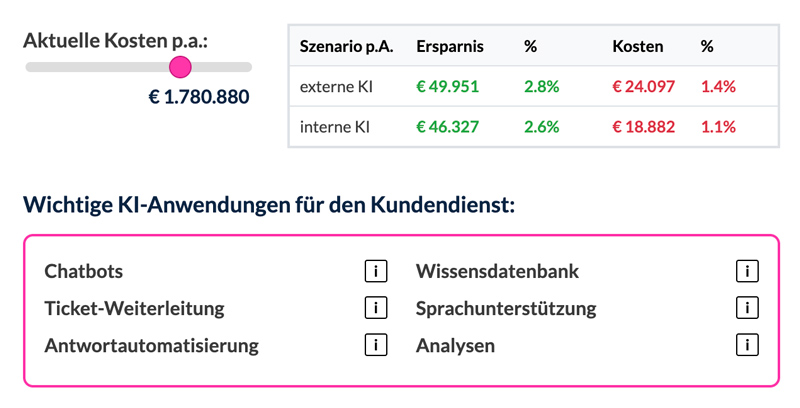Click the € 18.882 cost value
Viewport: 800px width, 408px height.
tap(643, 127)
